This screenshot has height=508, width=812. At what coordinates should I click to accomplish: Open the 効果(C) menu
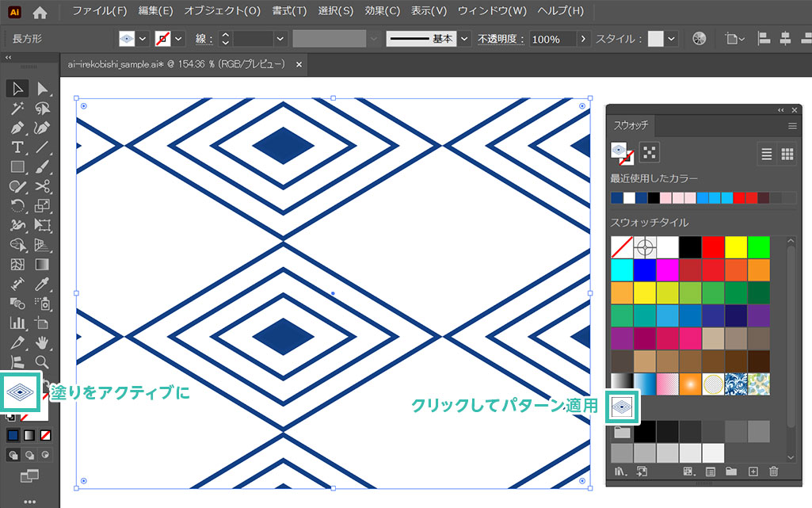pyautogui.click(x=382, y=11)
